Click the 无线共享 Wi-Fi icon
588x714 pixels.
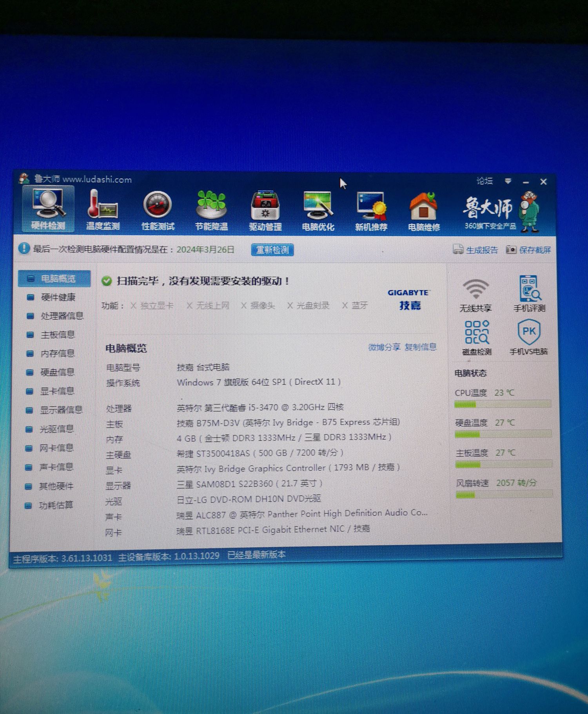point(475,295)
